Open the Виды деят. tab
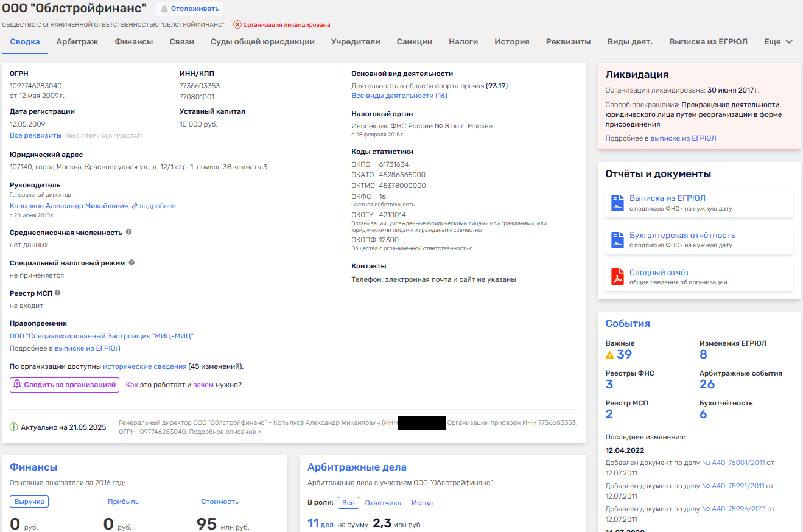The width and height of the screenshot is (803, 532). [x=630, y=42]
